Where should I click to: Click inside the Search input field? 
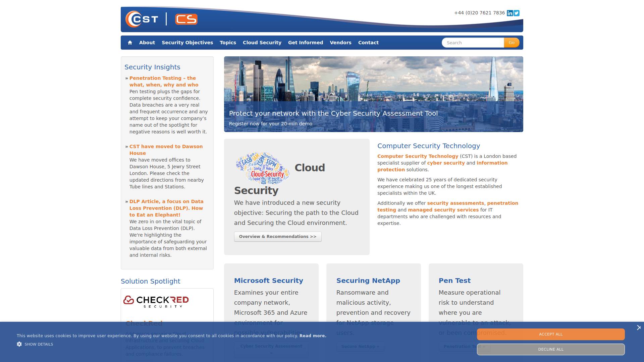click(473, 43)
